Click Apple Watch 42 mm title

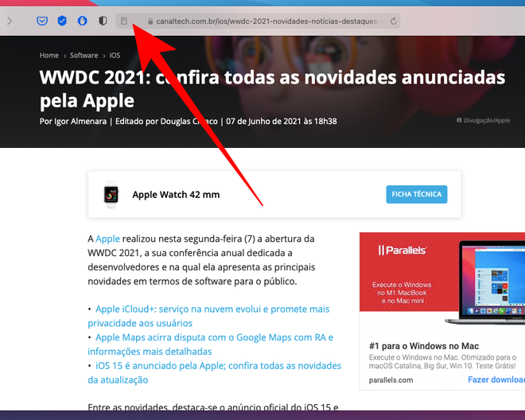176,195
